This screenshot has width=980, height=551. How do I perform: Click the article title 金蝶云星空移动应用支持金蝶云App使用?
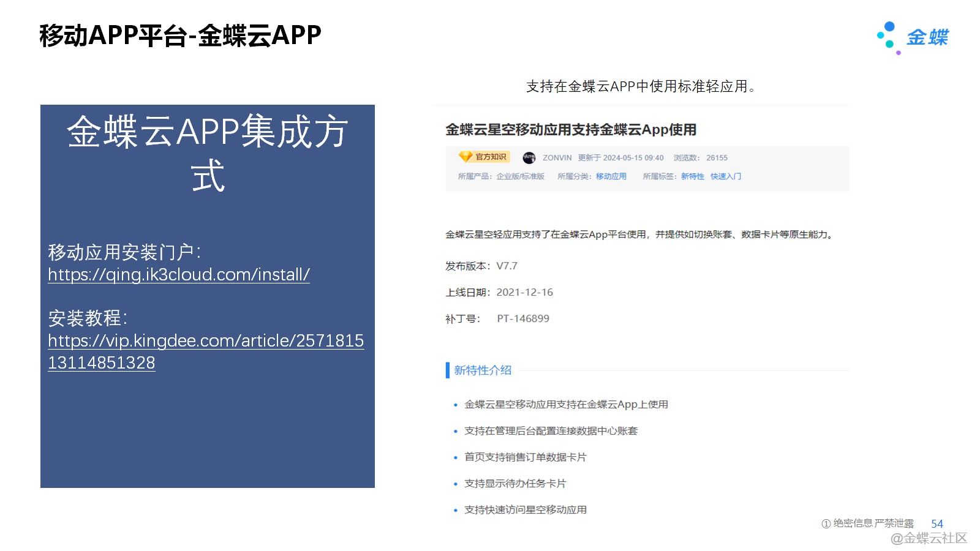[x=570, y=130]
